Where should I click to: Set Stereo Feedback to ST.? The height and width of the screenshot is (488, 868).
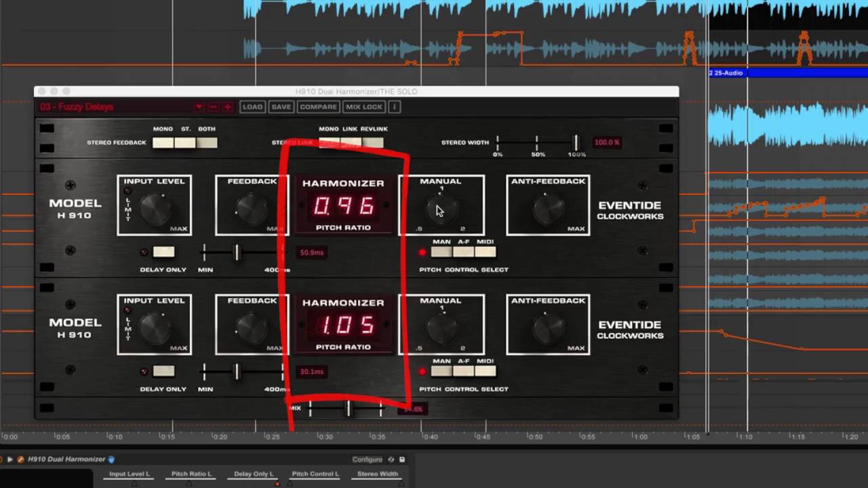[x=185, y=142]
